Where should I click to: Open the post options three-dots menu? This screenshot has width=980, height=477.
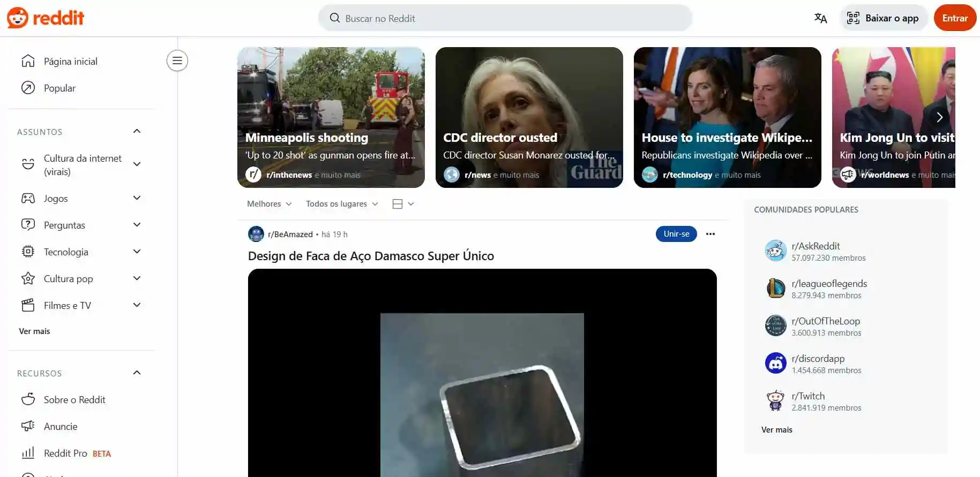point(710,234)
